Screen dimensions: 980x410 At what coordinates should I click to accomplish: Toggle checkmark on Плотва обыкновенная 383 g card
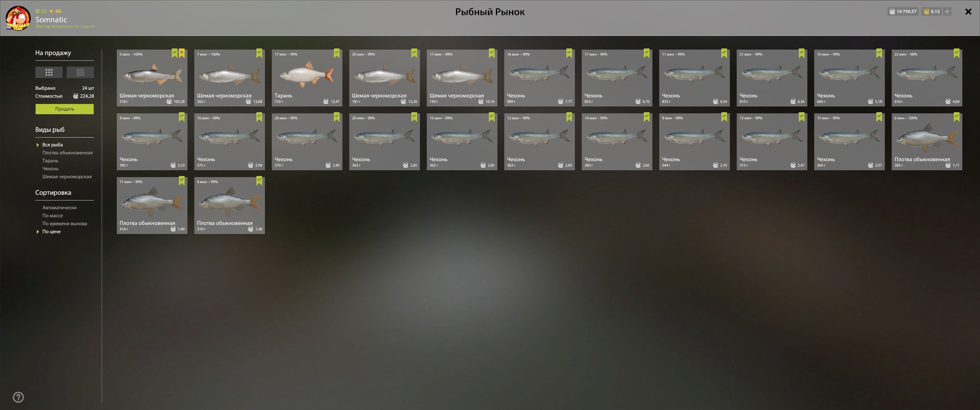click(x=957, y=117)
